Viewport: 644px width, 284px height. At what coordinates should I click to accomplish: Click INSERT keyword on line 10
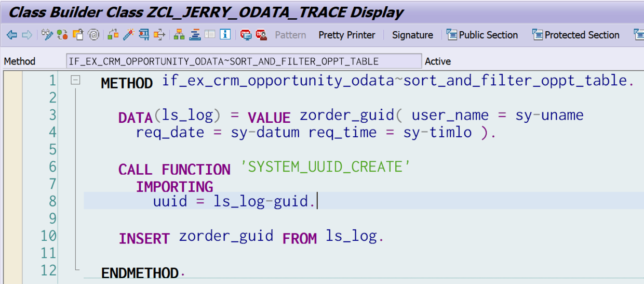click(x=144, y=239)
